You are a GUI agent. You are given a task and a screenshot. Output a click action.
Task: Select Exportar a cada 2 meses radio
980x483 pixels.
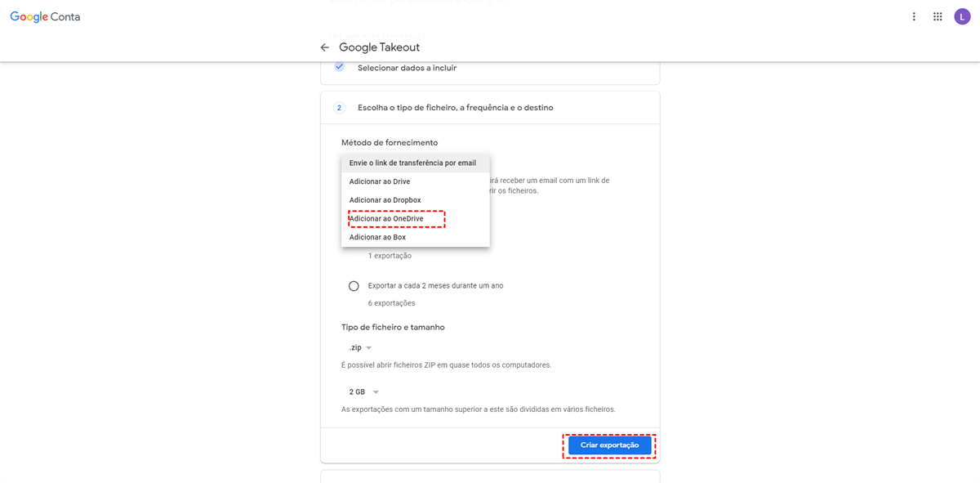[354, 286]
